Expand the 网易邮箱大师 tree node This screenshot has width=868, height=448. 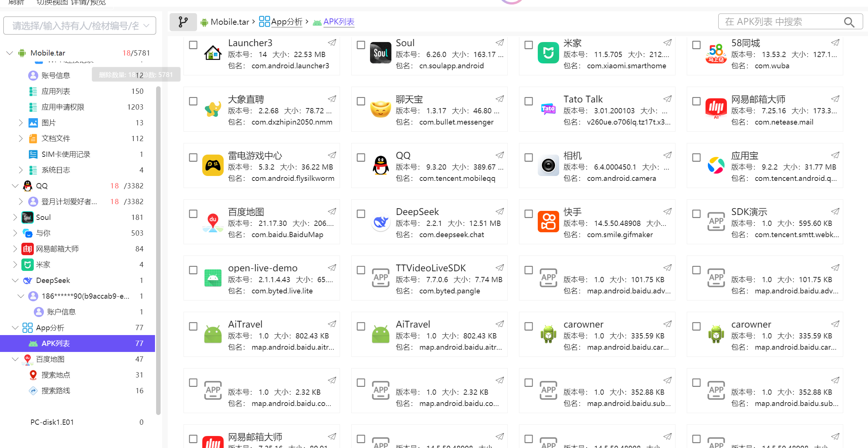(15, 249)
